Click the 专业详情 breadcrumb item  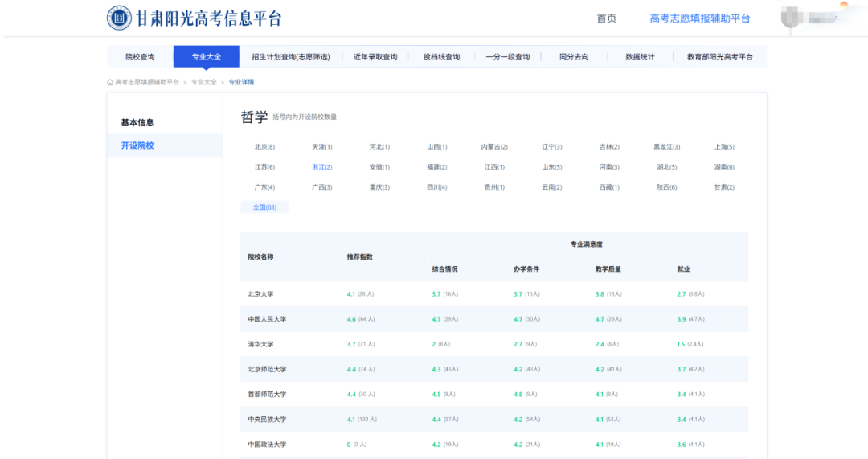pyautogui.click(x=241, y=82)
